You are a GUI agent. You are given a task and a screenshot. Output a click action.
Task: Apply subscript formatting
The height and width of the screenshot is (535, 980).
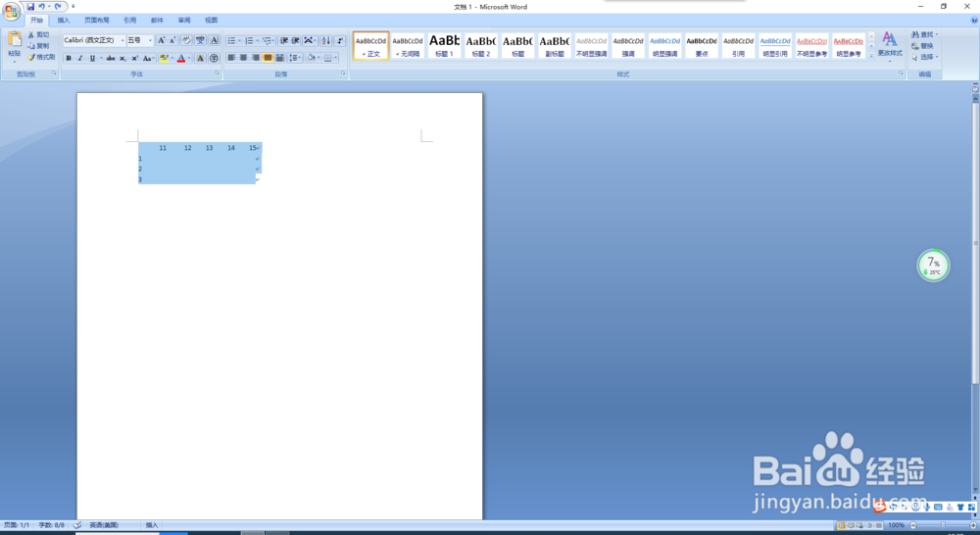(x=122, y=58)
